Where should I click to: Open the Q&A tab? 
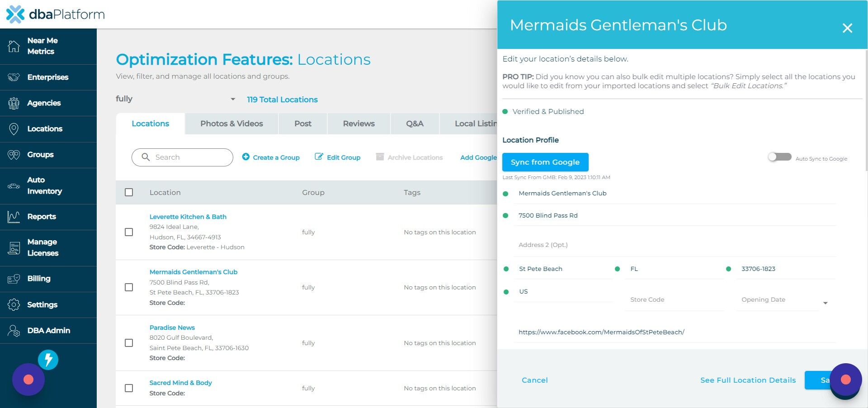point(415,123)
